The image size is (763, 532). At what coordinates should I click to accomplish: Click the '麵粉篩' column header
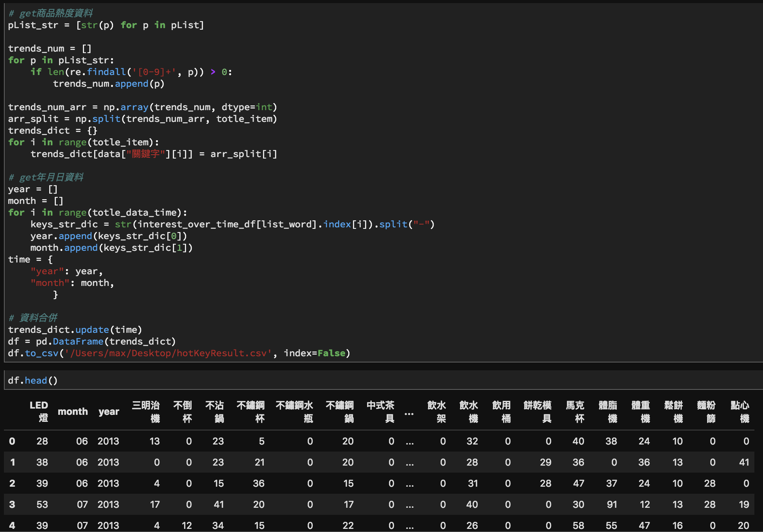(x=706, y=412)
